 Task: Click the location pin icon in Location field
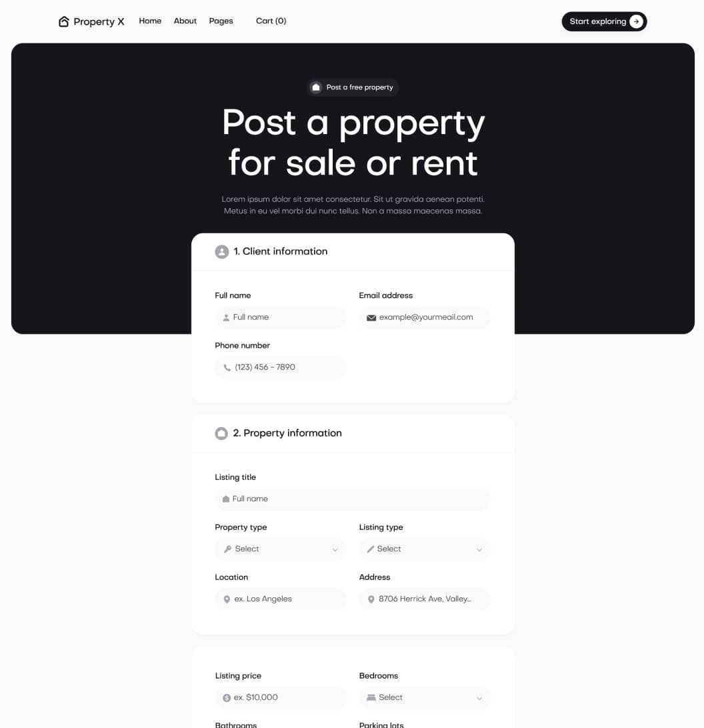(x=227, y=599)
